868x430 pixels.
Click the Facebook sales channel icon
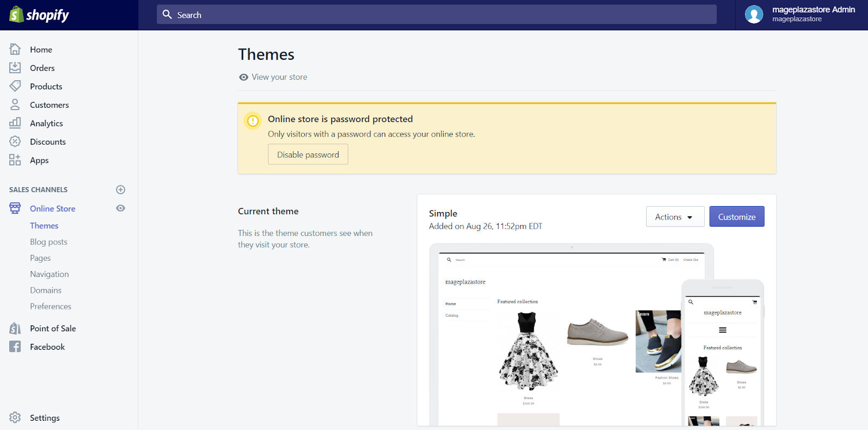(15, 347)
